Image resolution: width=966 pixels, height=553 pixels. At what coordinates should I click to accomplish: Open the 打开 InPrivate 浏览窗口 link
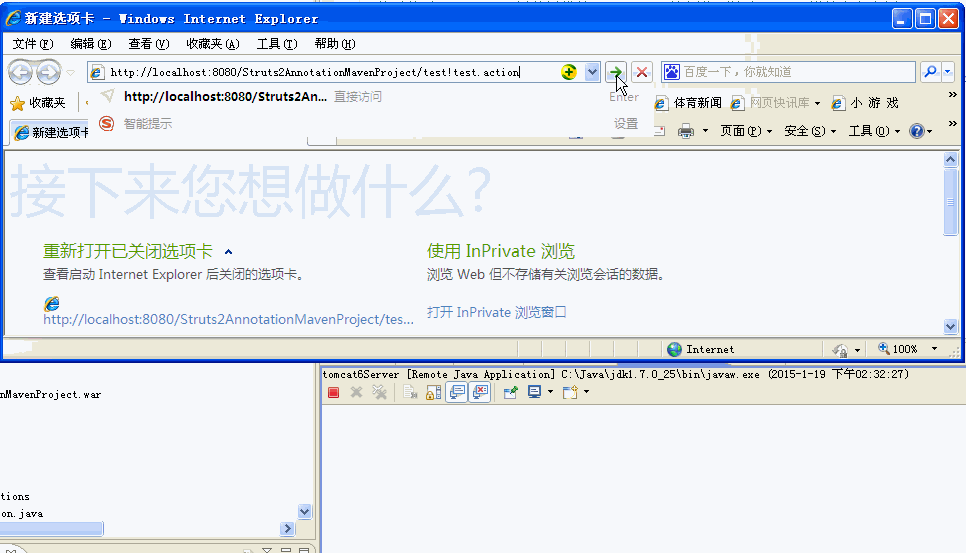tap(497, 312)
